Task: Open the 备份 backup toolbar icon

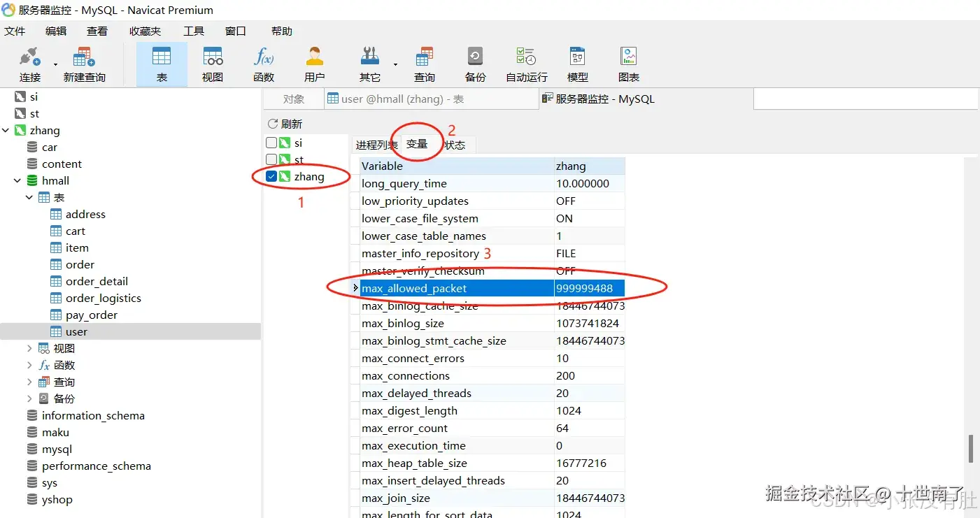Action: 475,64
